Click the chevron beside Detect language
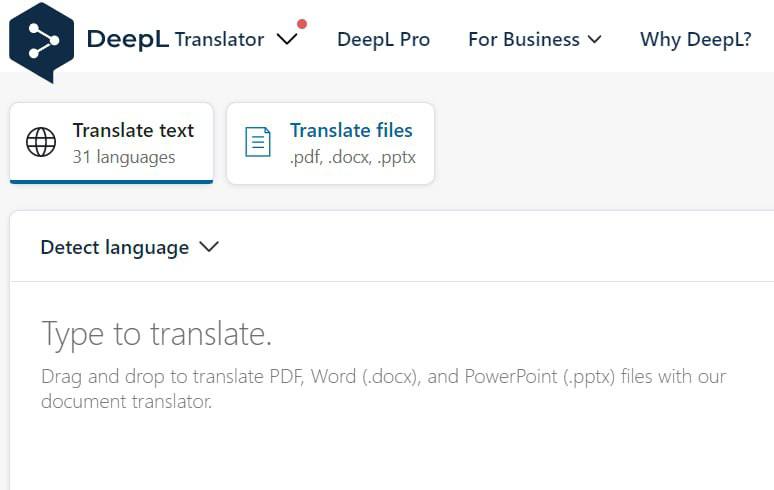 (209, 247)
